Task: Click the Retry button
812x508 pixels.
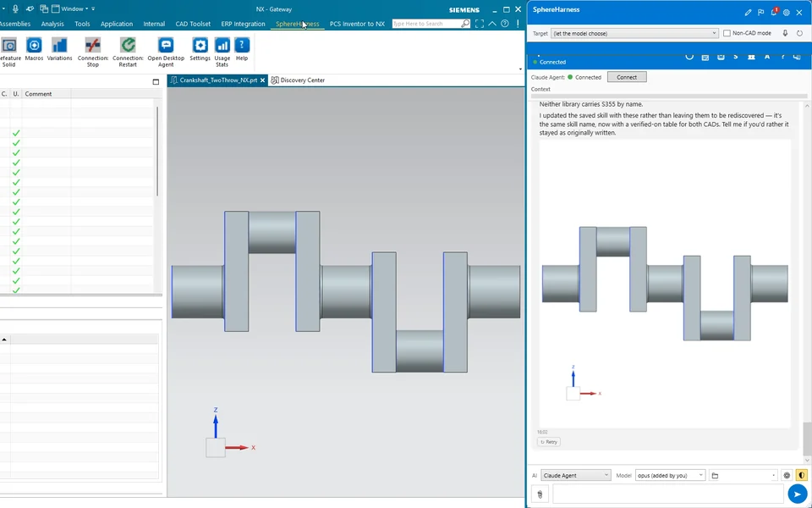Action: (x=549, y=442)
